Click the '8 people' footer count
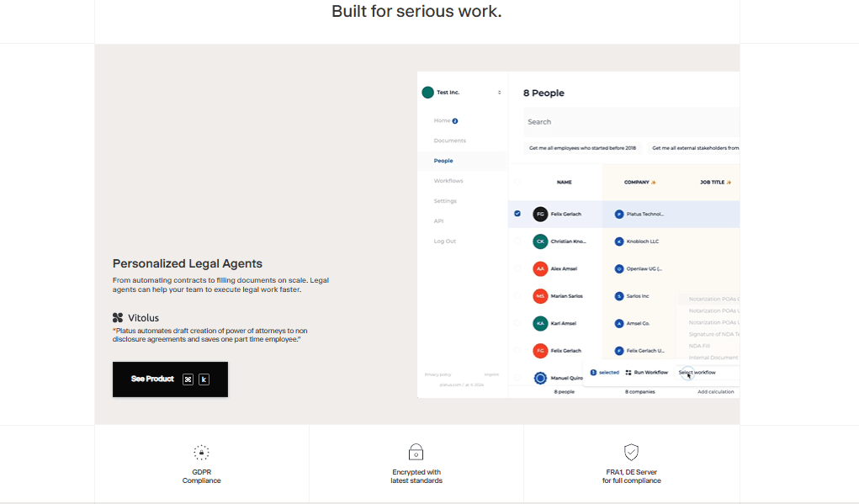Viewport: 859px width, 504px height. point(564,392)
